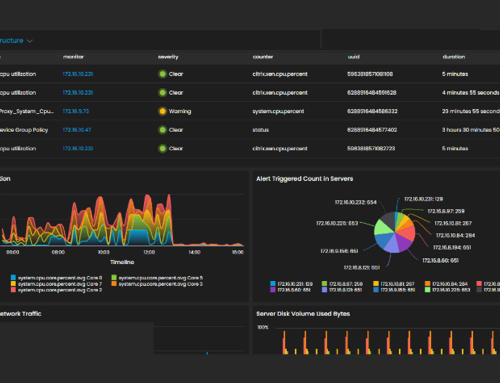Select the '3 hours 30 minutes' duration cell
Image resolution: width=500 pixels, height=383 pixels.
[471, 130]
